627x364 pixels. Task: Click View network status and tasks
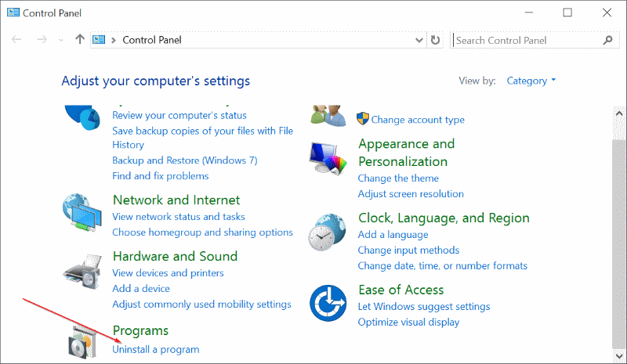[x=179, y=217]
